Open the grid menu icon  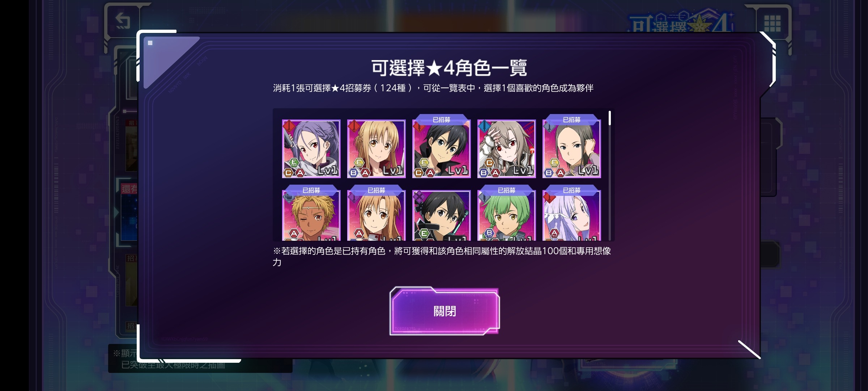772,24
